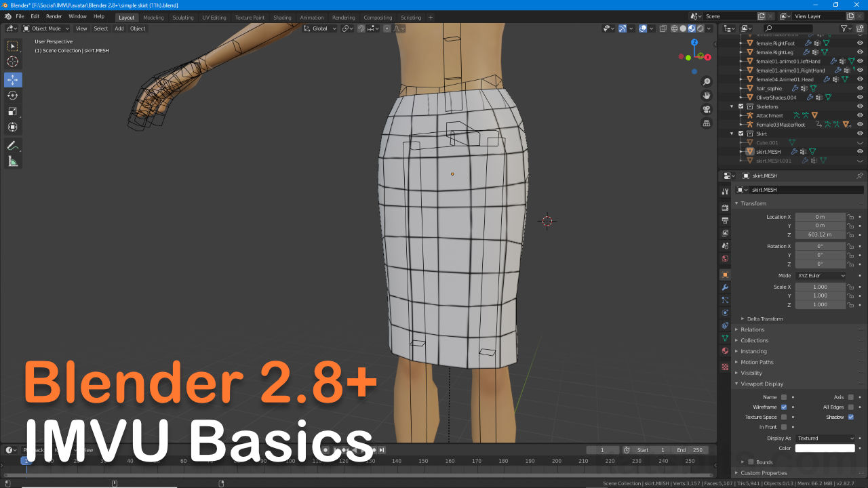This screenshot has height=488, width=868.
Task: Open the viewport View menu
Action: pos(81,28)
